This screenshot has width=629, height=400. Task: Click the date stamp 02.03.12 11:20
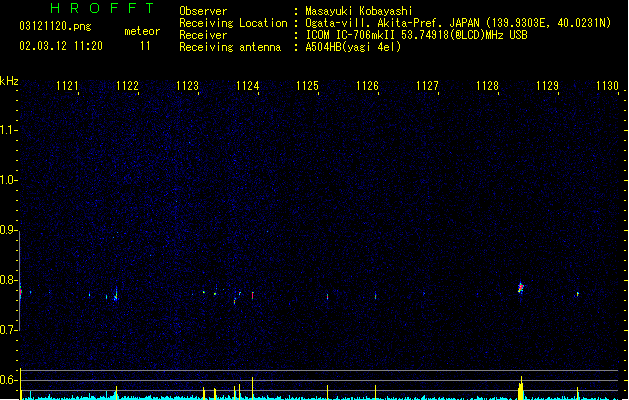(x=61, y=46)
